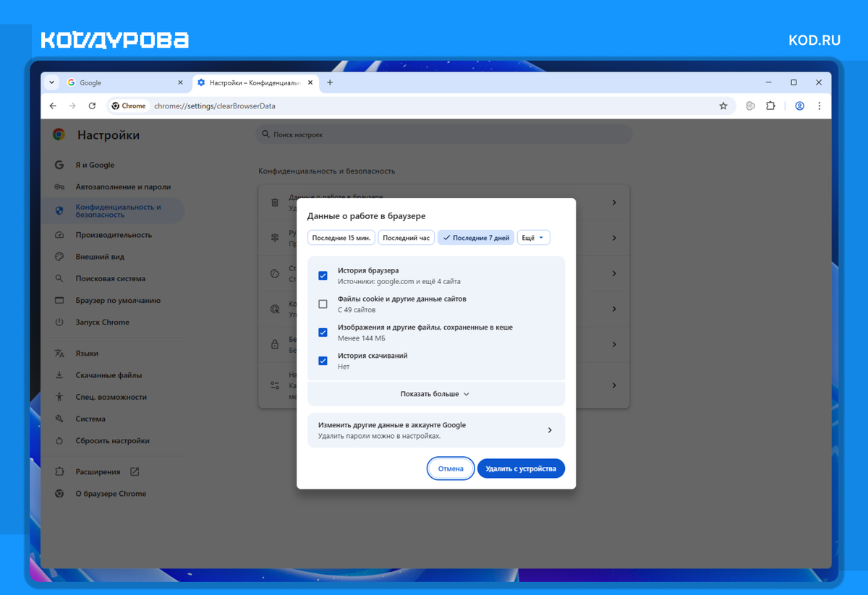Toggle the История скачиваний checkbox

point(323,361)
